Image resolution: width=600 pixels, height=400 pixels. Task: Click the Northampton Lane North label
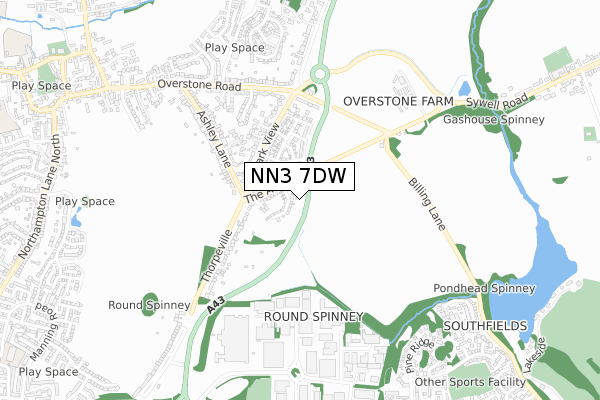click(x=39, y=196)
